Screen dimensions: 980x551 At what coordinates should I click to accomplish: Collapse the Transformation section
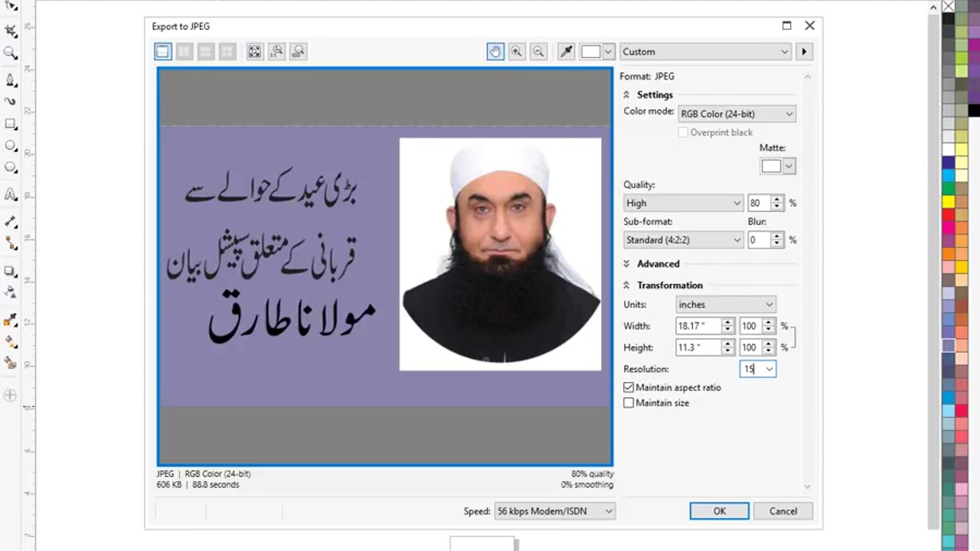click(626, 285)
